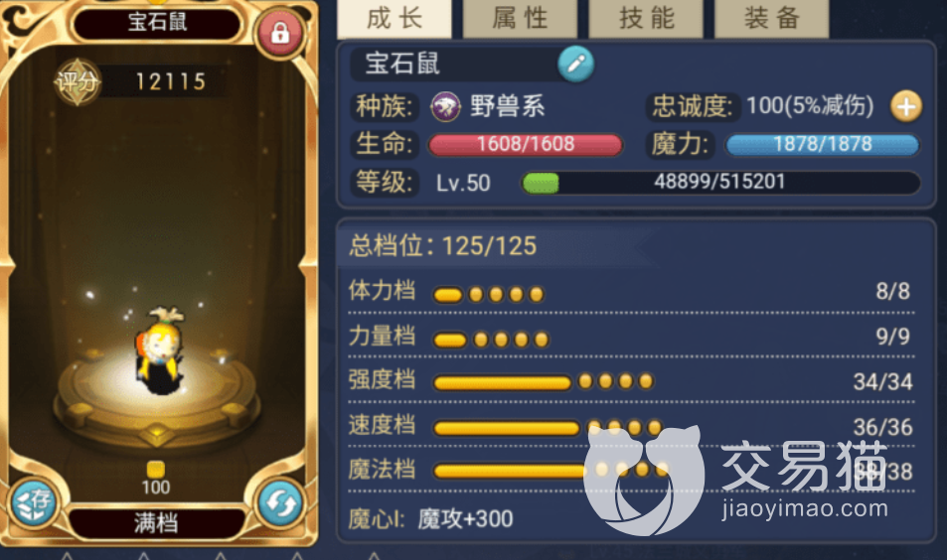Image resolution: width=947 pixels, height=560 pixels.
Task: Click the blue swap arrows icon
Action: click(x=281, y=502)
